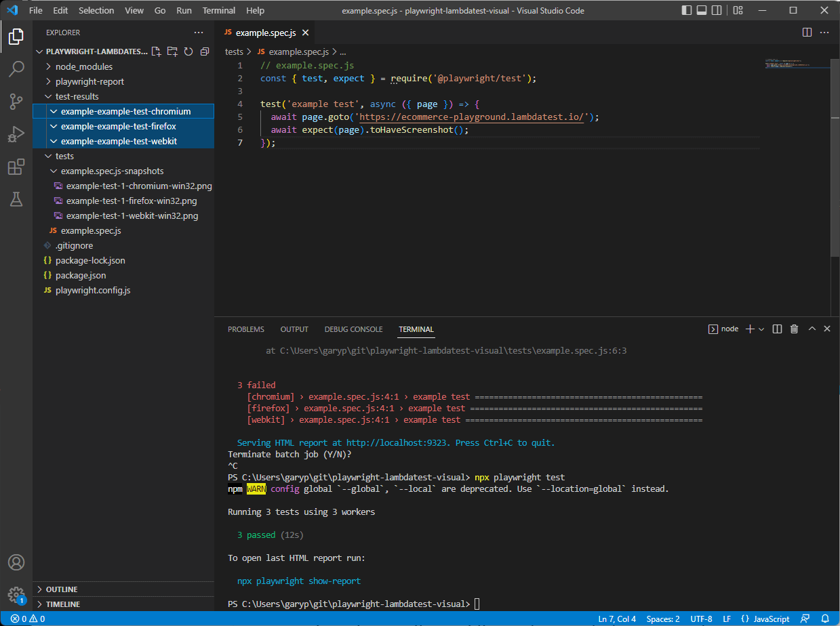Viewport: 840px width, 626px height.
Task: Expand the node_modules folder
Action: tap(84, 66)
